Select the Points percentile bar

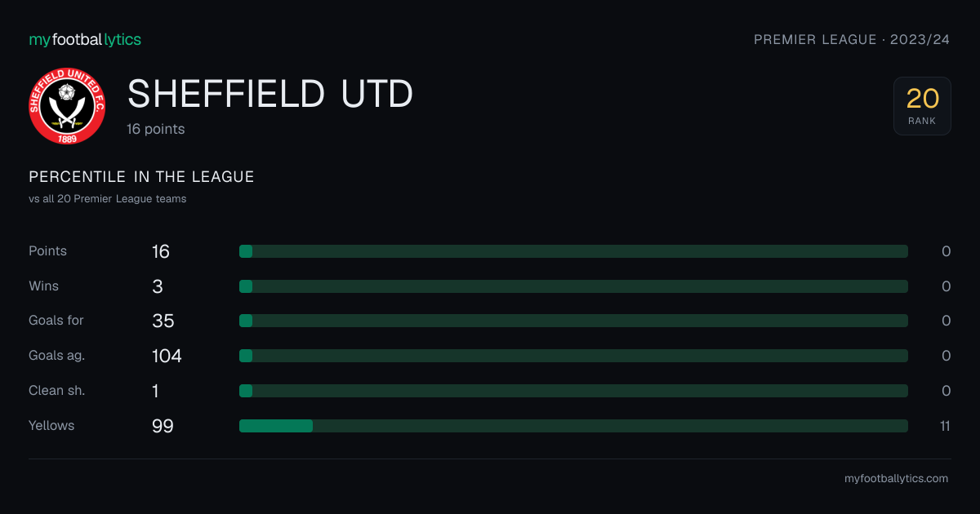[x=573, y=251]
